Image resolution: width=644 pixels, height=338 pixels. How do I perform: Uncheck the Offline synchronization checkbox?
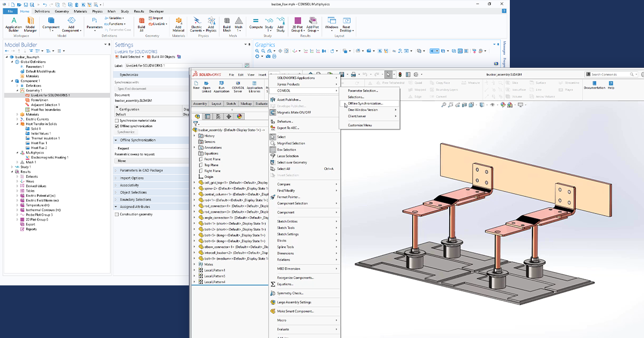(116, 126)
